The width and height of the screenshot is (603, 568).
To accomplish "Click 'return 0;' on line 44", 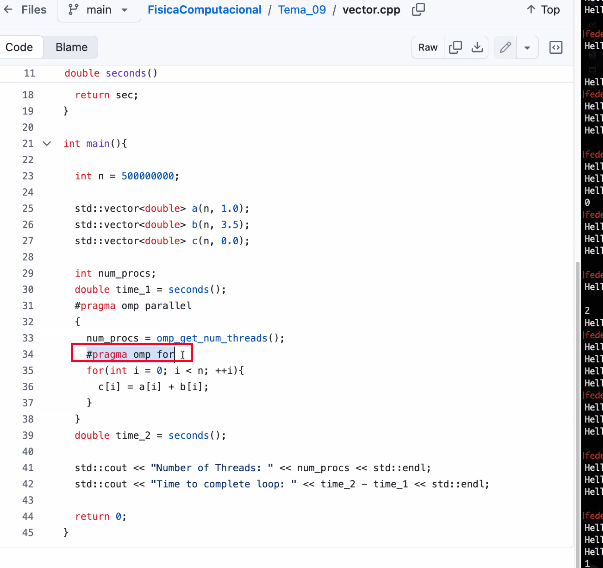I will pos(100,516).
